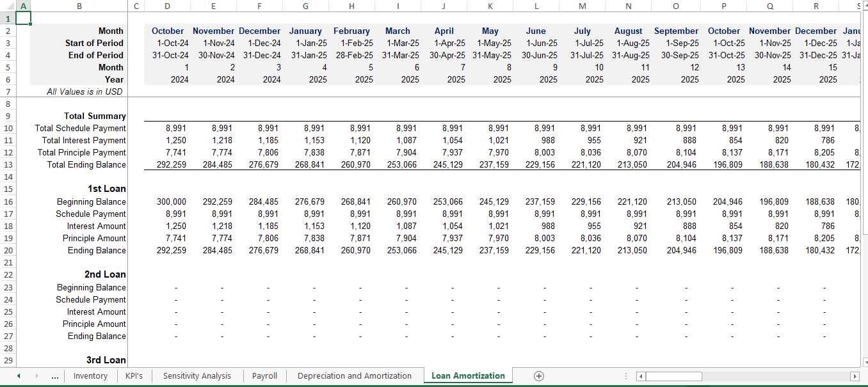Select column D header

pyautogui.click(x=167, y=6)
